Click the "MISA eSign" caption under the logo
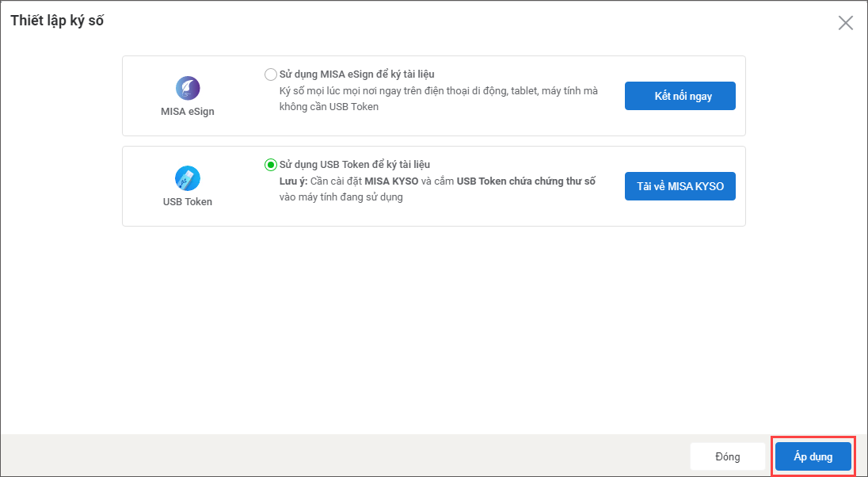This screenshot has width=868, height=477. pyautogui.click(x=188, y=112)
